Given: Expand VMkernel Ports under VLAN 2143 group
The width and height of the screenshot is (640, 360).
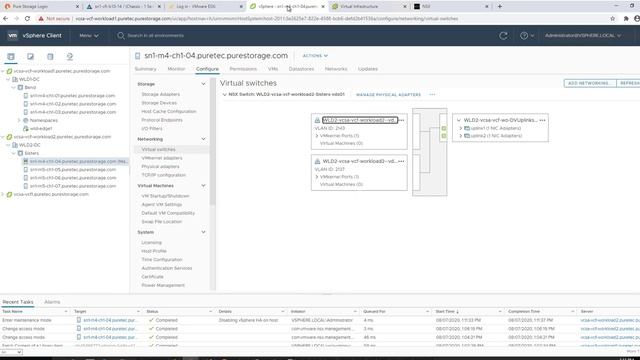Looking at the screenshot, I should [x=317, y=136].
